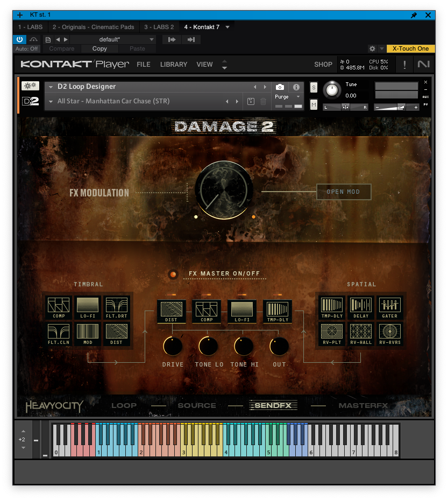Select the TMP-DLY slot in FX chain
The height and width of the screenshot is (500, 448).
(278, 311)
